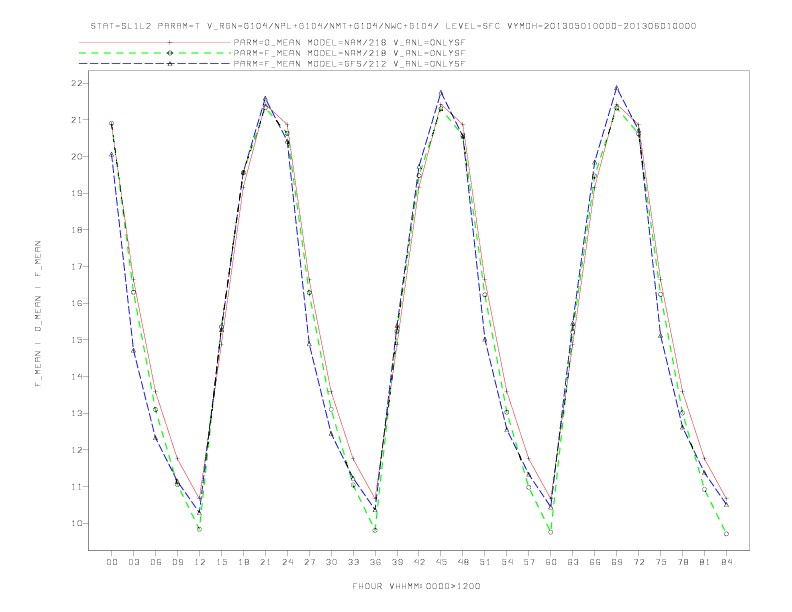This screenshot has height=612, width=792.
Task: Click x-axis forecast hour label 48
Action: [463, 562]
